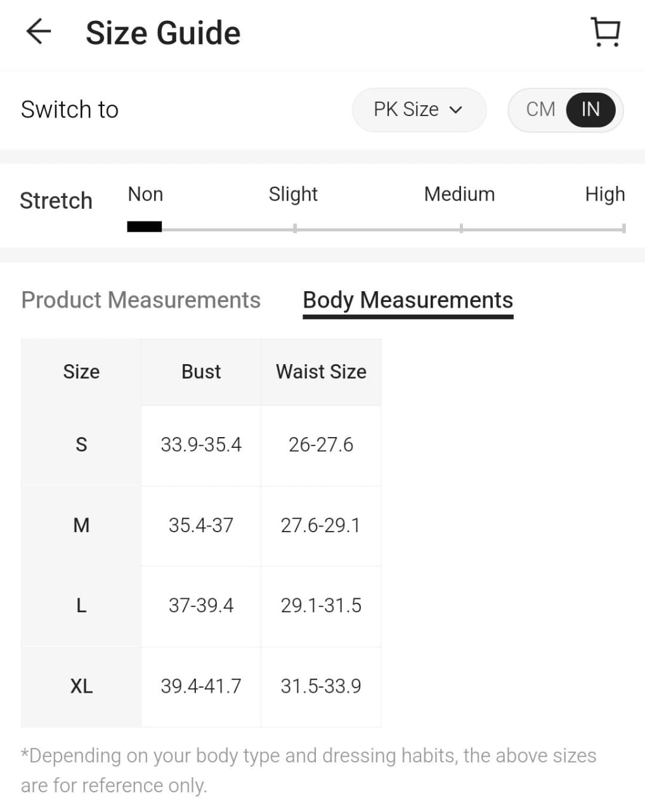Select the S size row
Viewport: 645px width, 812px height.
81,445
